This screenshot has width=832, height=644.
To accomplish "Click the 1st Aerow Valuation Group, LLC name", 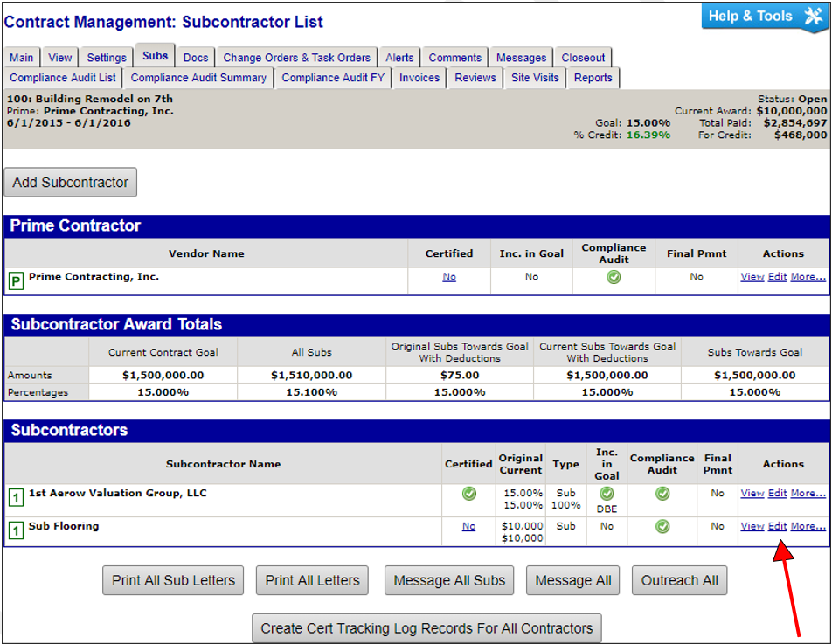I will (117, 494).
